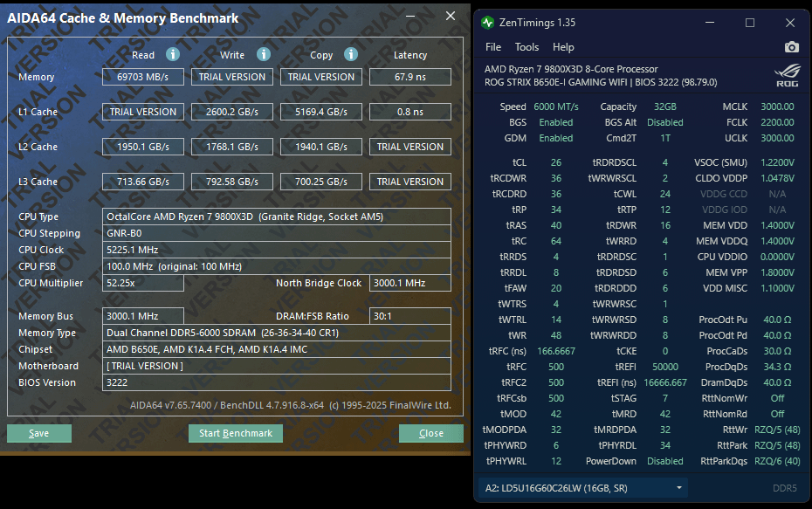Image resolution: width=812 pixels, height=509 pixels.
Task: Click the L1 Cache Latency 0.8 ns field
Action: tap(410, 112)
